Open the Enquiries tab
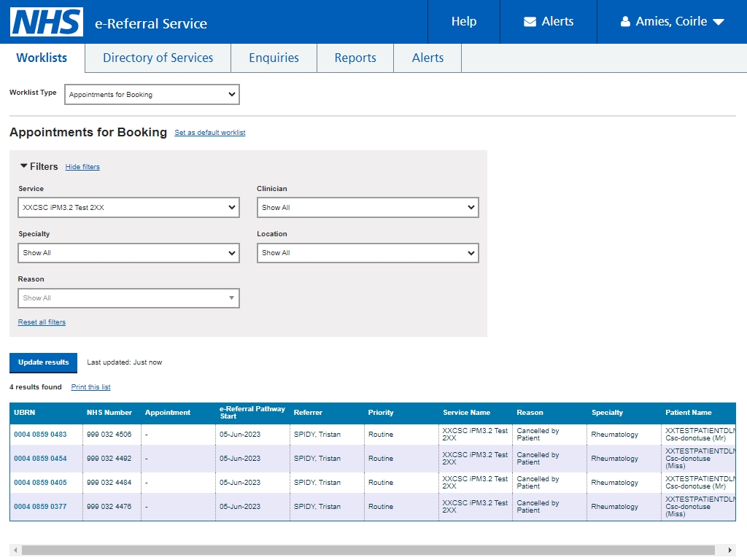747x560 pixels. point(274,58)
